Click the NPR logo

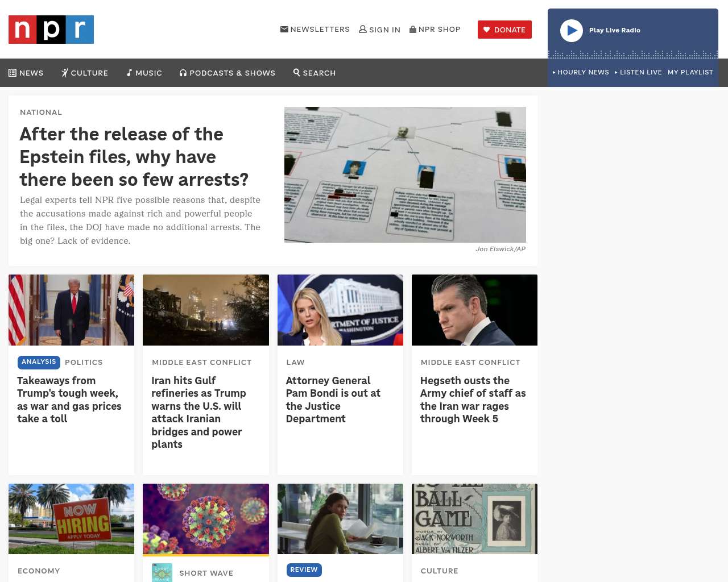tap(51, 30)
